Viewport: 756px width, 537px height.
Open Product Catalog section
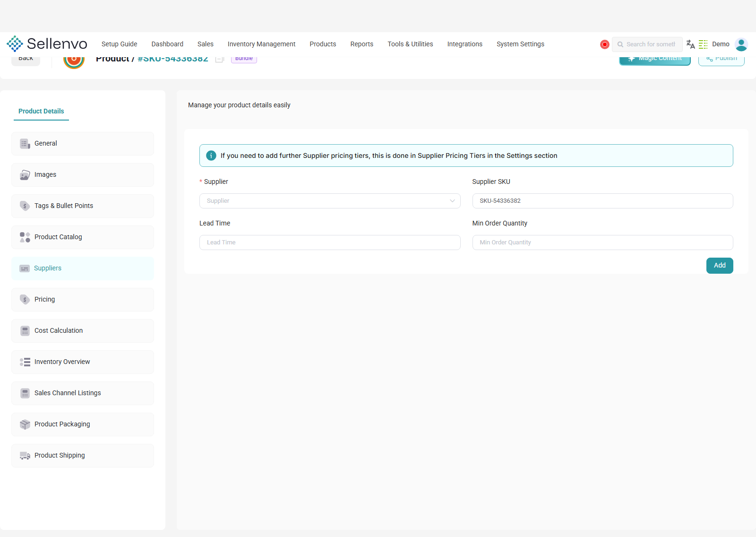pyautogui.click(x=83, y=237)
